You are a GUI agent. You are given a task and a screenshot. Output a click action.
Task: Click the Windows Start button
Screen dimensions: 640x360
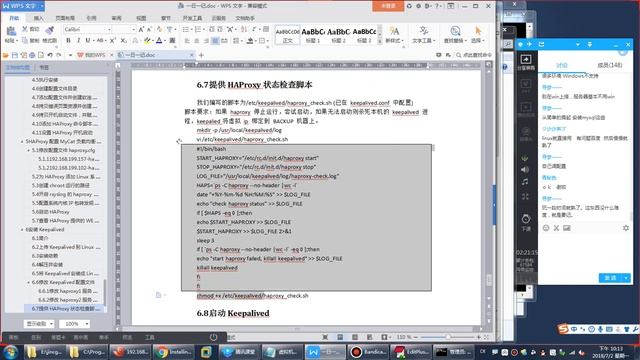pyautogui.click(x=10, y=351)
